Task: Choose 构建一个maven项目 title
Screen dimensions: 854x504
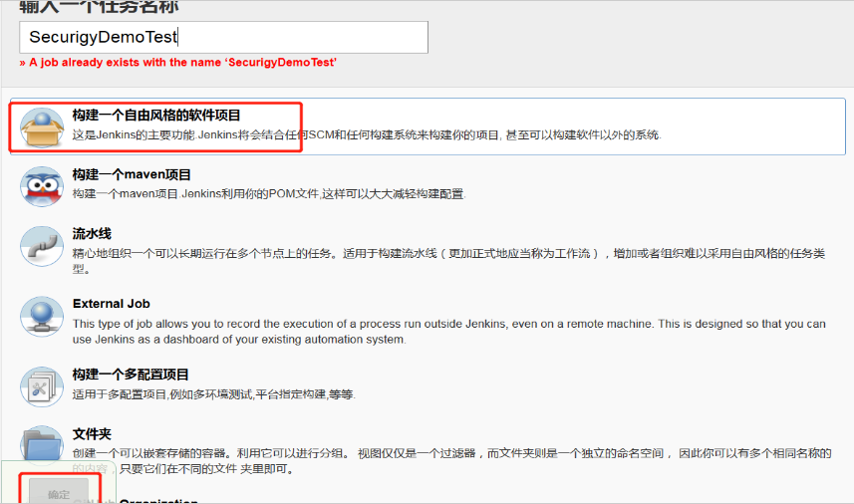Action: click(132, 174)
